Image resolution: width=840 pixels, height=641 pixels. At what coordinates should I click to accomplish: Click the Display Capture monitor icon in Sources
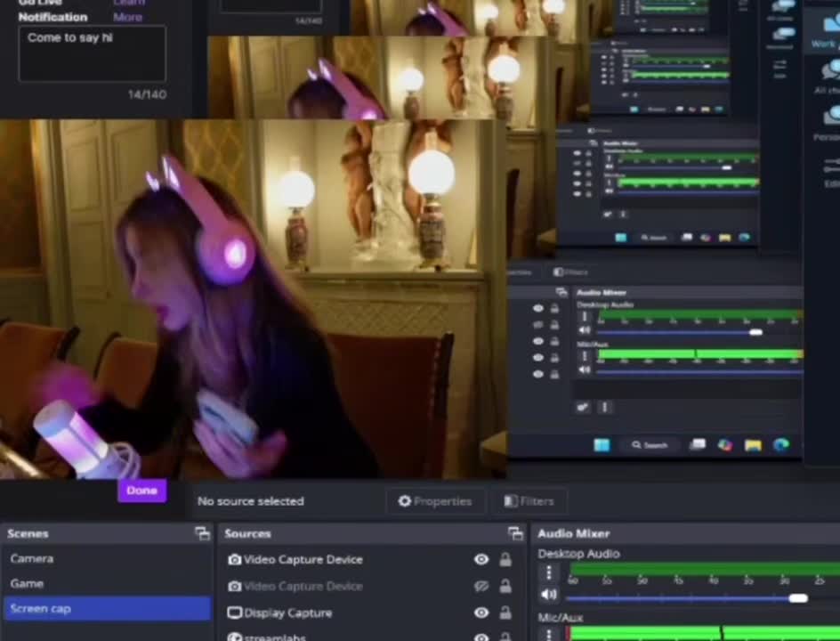[235, 613]
